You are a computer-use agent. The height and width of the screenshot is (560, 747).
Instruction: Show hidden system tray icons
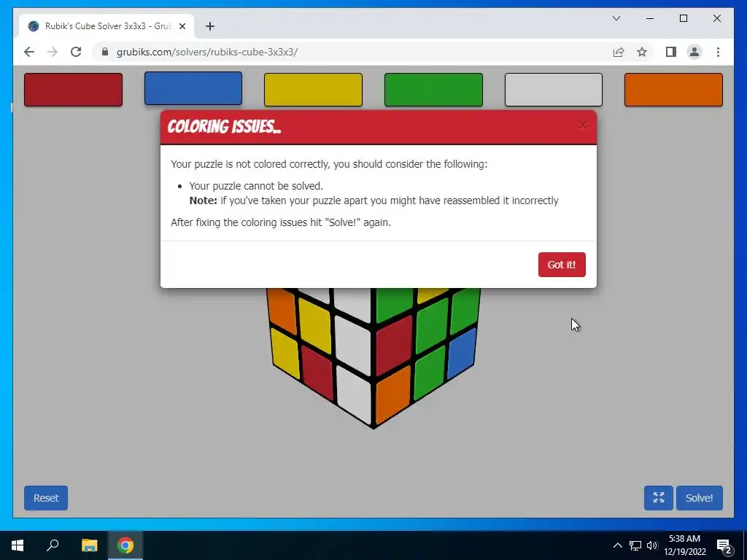[x=617, y=545]
